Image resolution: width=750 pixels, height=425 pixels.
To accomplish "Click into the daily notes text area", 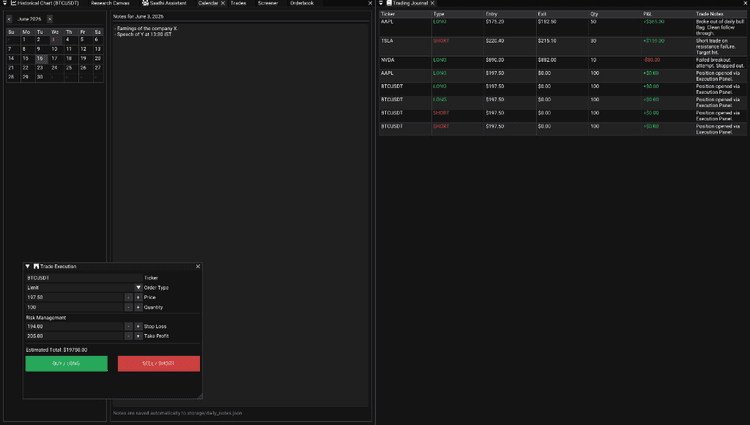I will (x=241, y=215).
